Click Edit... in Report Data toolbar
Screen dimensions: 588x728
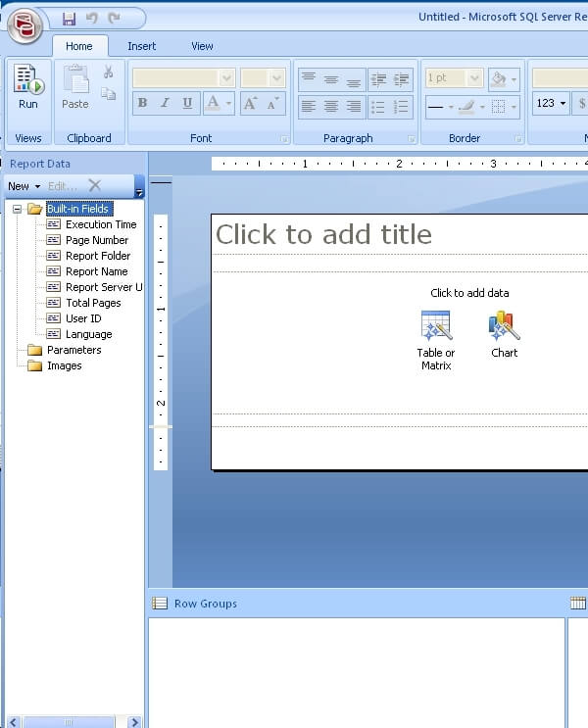63,186
